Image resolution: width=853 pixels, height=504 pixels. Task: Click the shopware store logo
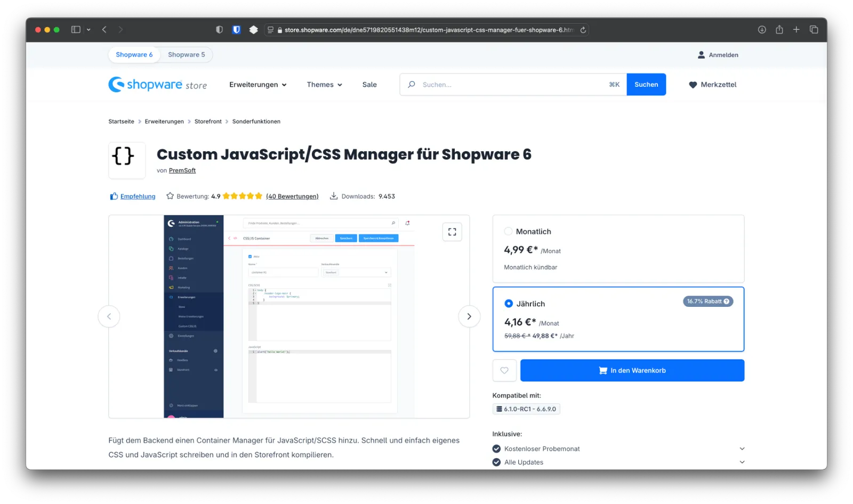158,84
